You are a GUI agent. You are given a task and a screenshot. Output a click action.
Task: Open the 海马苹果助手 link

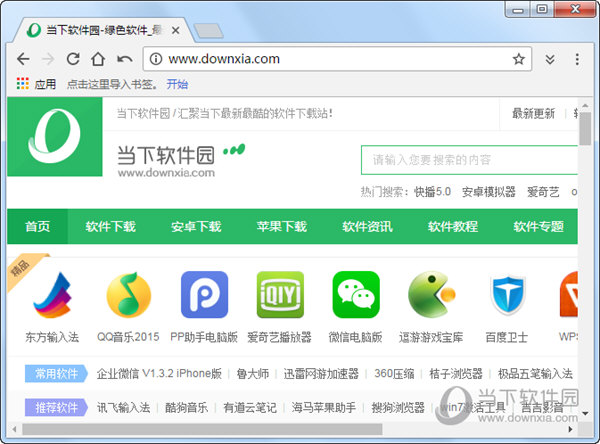324,408
